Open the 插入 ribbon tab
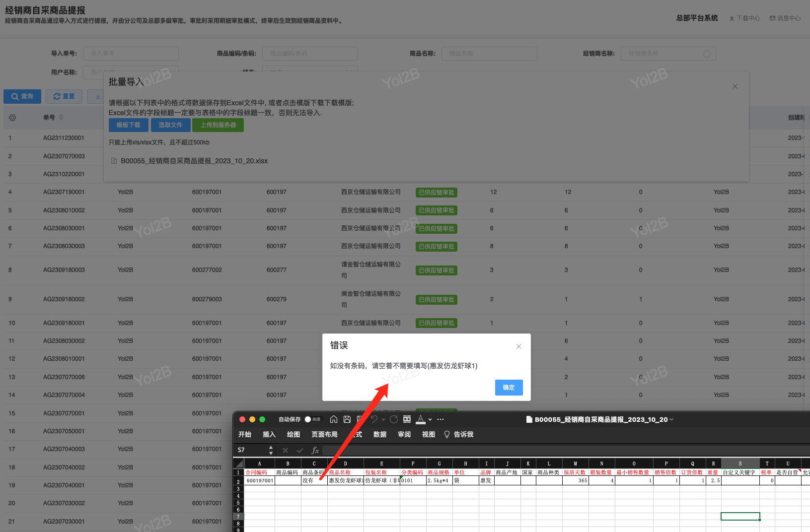Screen dimensions: 810x532 [x=269, y=434]
